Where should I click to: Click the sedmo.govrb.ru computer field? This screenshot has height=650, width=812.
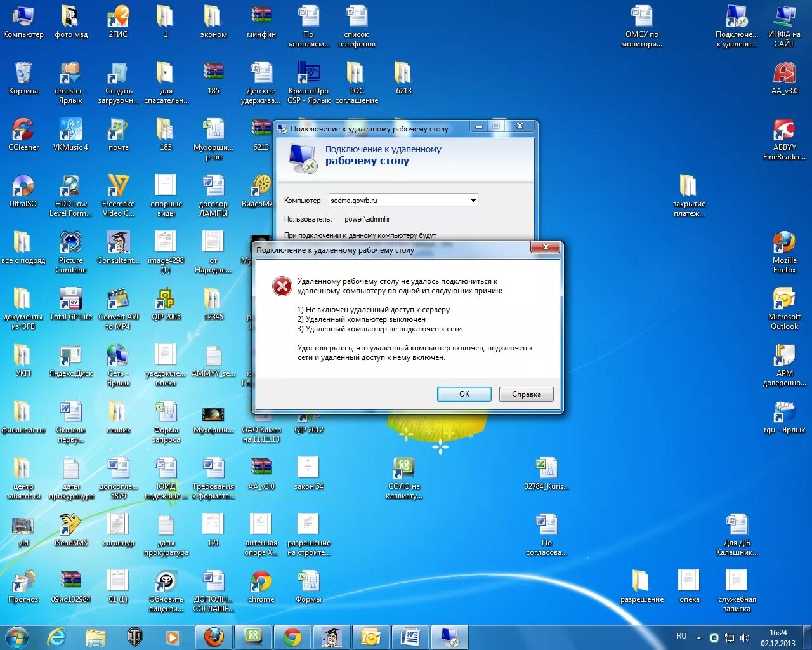[x=403, y=201]
